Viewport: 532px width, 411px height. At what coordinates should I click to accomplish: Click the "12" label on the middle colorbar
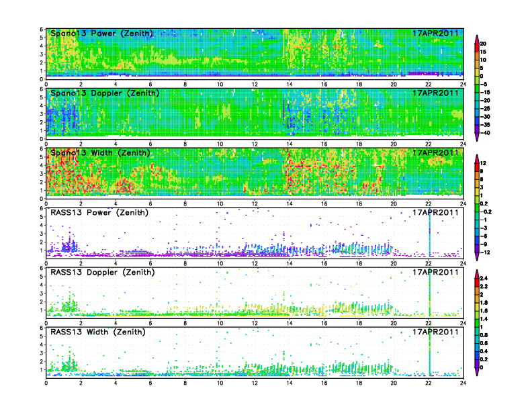tap(483, 163)
